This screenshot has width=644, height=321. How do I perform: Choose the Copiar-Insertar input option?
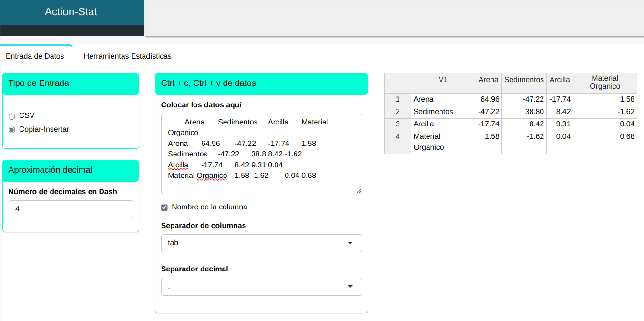point(12,130)
